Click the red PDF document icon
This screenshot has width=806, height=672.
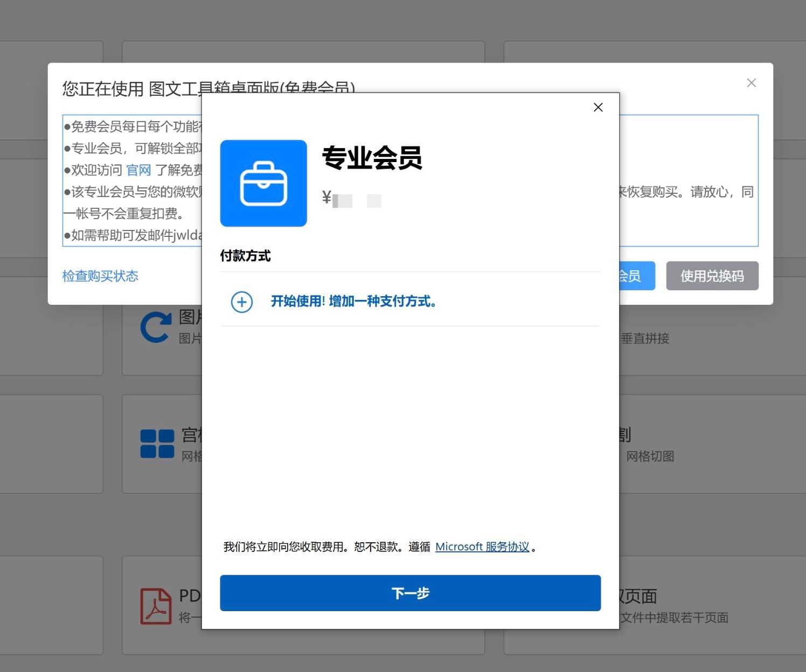[156, 606]
